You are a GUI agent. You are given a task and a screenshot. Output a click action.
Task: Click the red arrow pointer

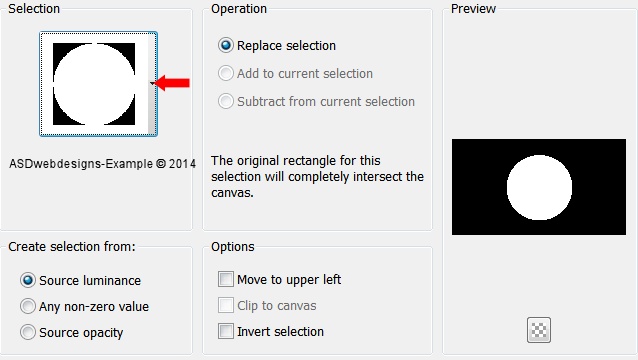pyautogui.click(x=172, y=83)
